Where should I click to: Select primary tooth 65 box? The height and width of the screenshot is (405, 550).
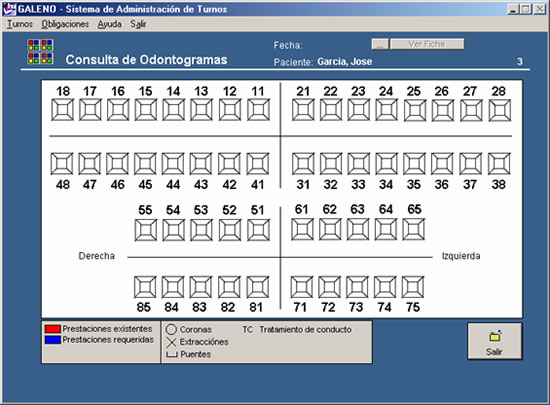[x=414, y=229]
